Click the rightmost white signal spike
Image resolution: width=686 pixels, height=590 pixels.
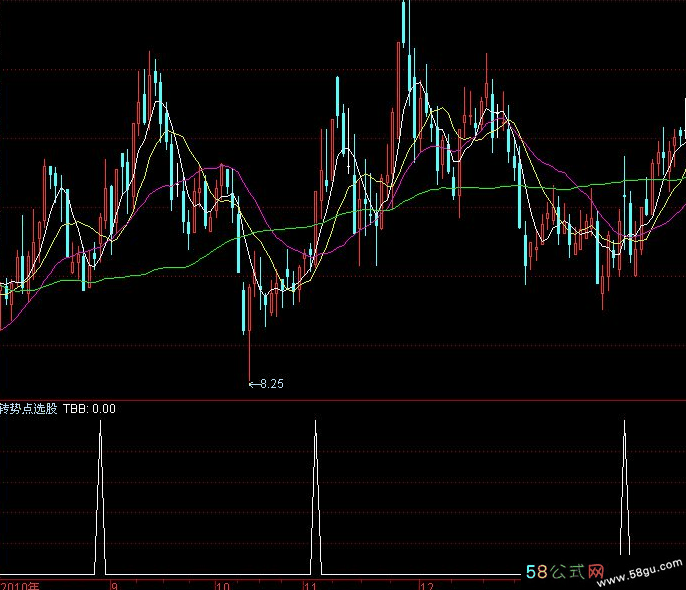626,490
